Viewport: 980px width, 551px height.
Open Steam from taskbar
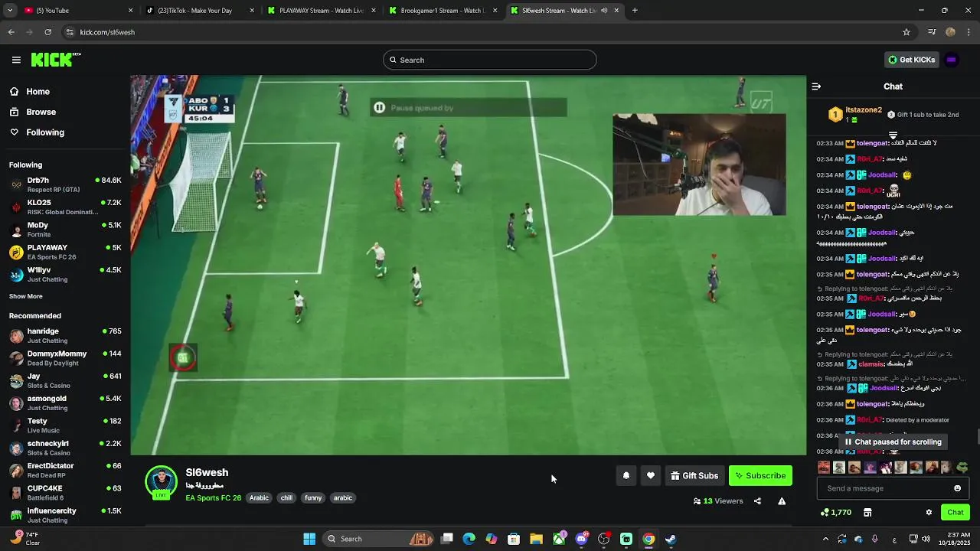(671, 539)
